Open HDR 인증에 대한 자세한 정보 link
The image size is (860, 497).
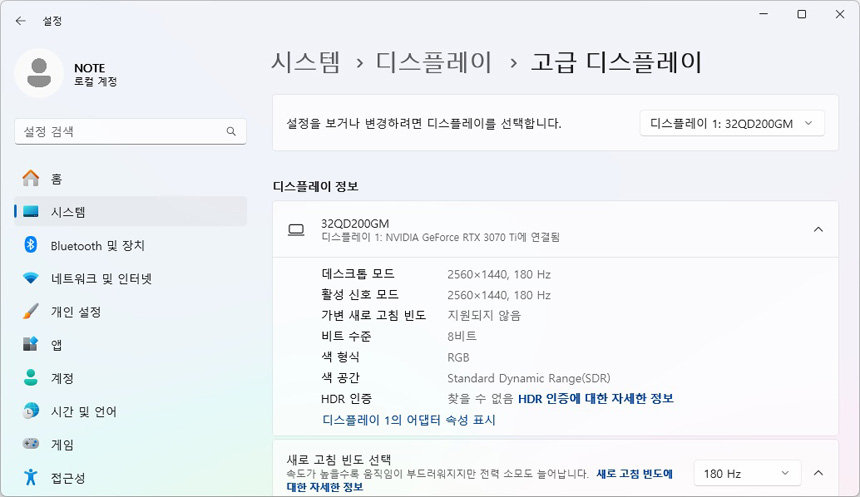pyautogui.click(x=595, y=398)
